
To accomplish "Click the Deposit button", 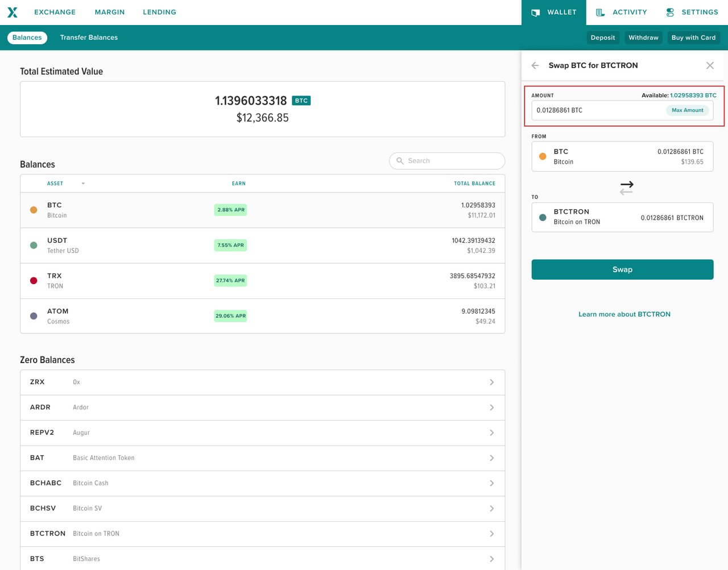I will click(603, 38).
